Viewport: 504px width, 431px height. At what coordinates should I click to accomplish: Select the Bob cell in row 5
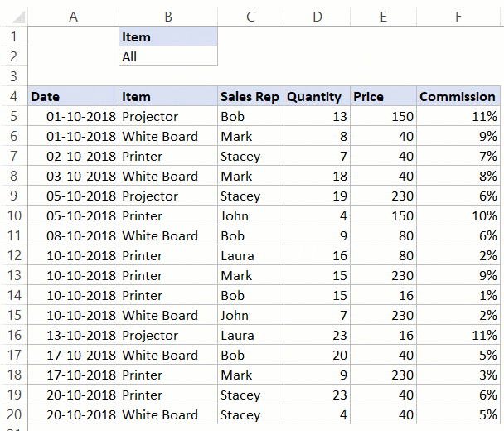point(250,116)
